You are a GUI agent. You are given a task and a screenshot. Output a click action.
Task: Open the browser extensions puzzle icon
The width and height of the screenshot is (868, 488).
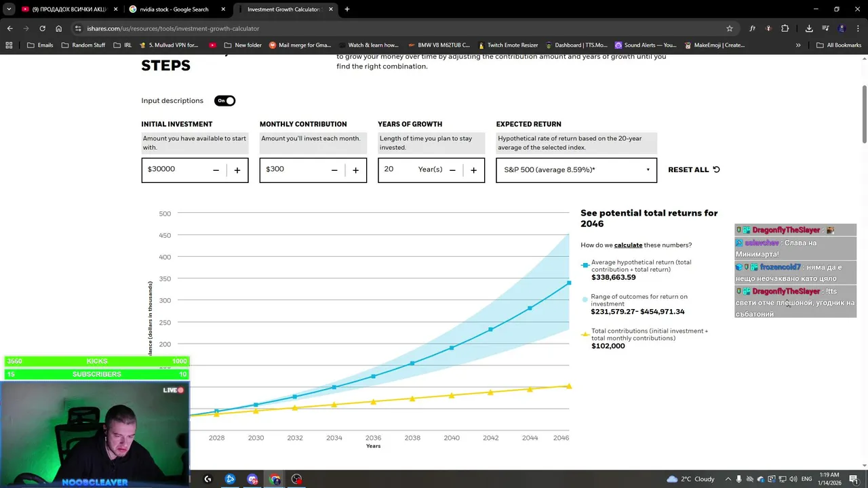coord(785,28)
